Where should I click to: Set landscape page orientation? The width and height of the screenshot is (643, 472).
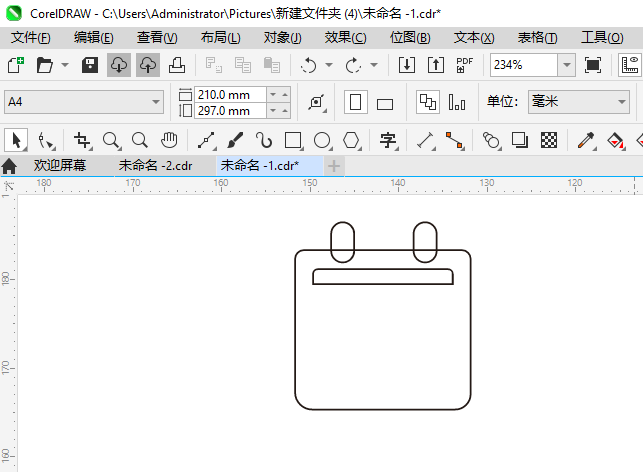point(385,104)
